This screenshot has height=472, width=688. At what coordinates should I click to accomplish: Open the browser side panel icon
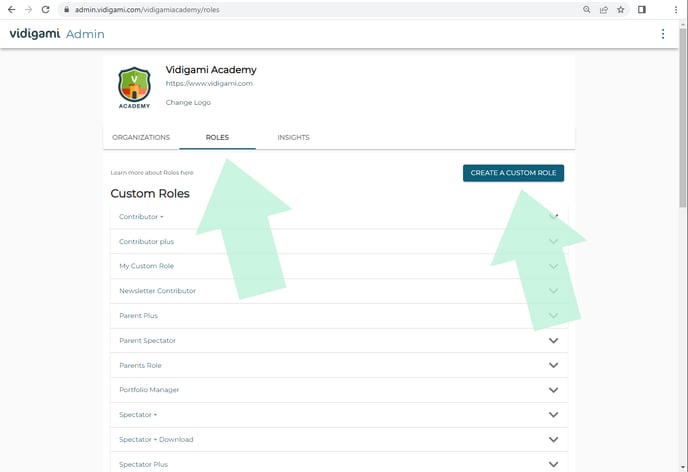(642, 10)
